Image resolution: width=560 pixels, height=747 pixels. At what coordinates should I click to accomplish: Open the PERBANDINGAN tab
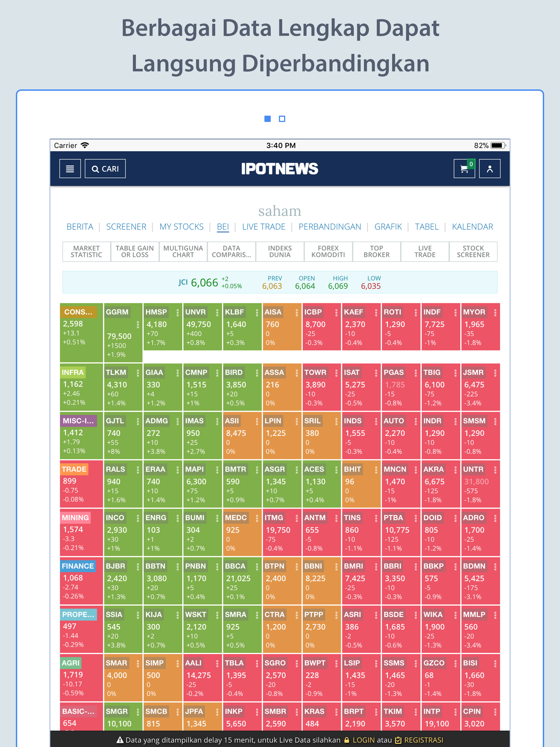click(x=330, y=227)
